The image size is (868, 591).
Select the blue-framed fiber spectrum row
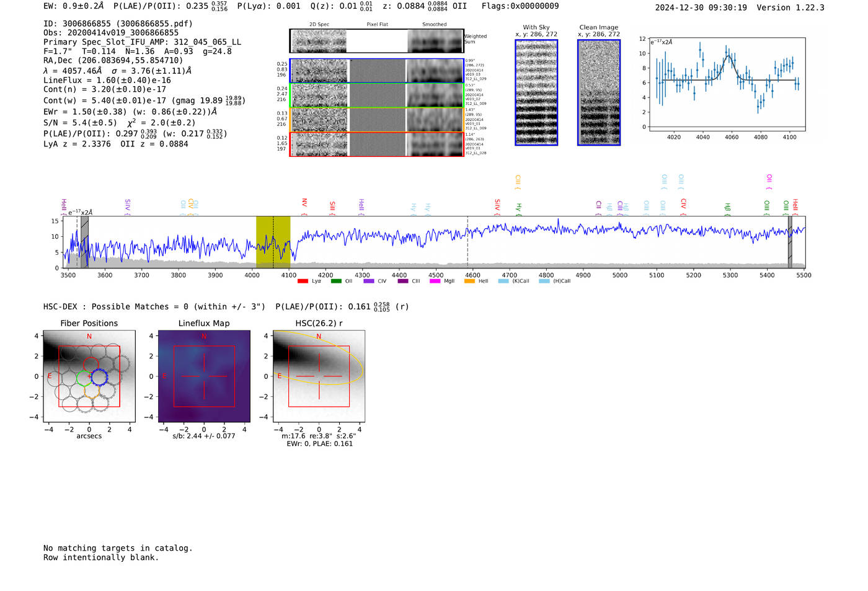pos(376,71)
